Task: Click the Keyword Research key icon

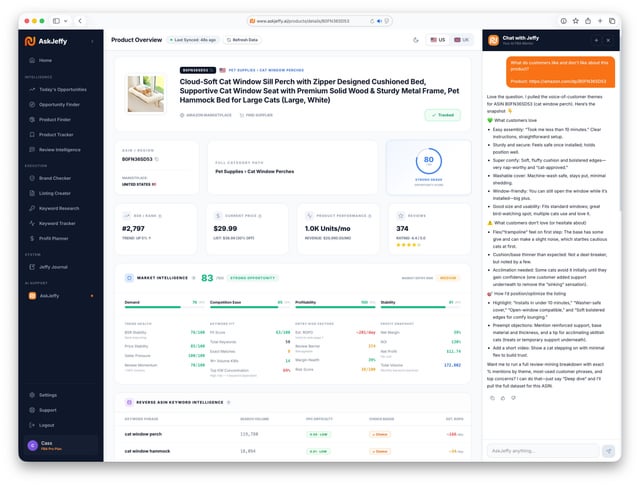Action: pos(32,208)
